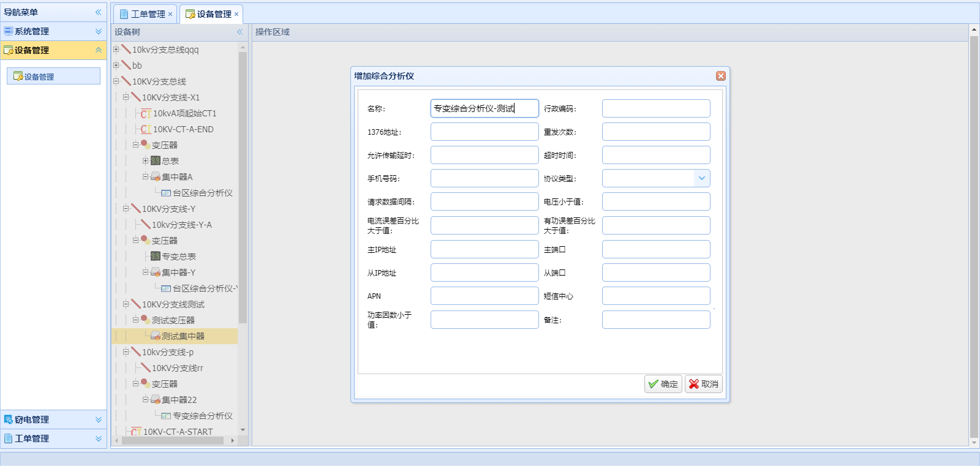Click the line icon beside 10kv分支线-Y-A

pos(146,224)
